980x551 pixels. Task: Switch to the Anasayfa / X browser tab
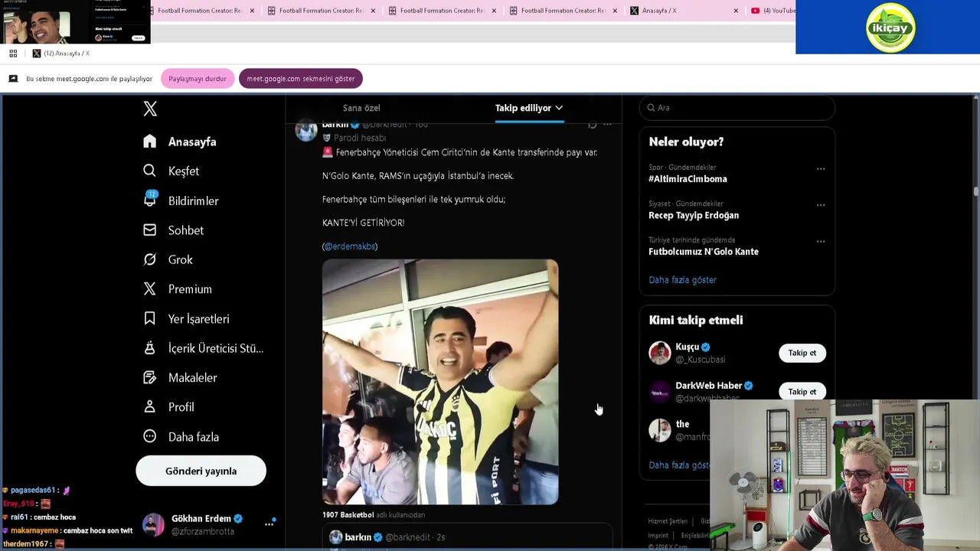coord(684,11)
